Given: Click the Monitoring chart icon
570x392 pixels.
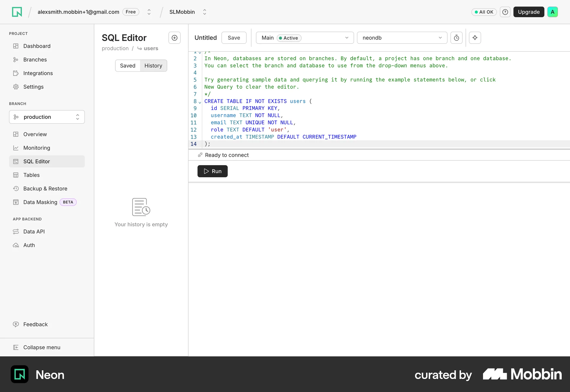Looking at the screenshot, I should click(16, 148).
